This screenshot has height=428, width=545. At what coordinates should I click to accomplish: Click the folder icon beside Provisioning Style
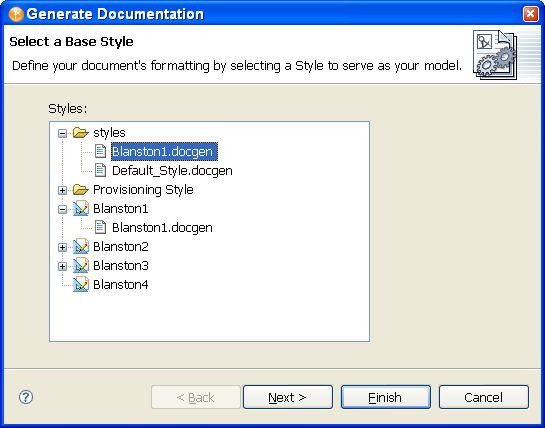pyautogui.click(x=81, y=189)
